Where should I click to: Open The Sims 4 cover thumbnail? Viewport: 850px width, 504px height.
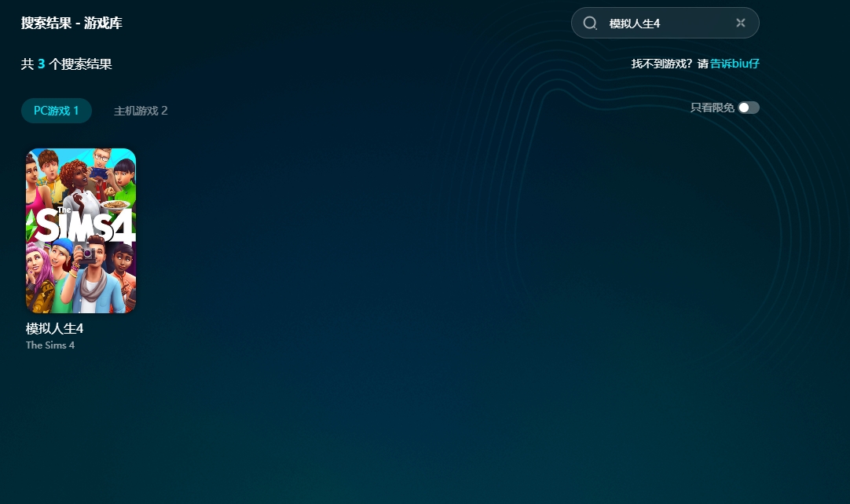coord(81,231)
